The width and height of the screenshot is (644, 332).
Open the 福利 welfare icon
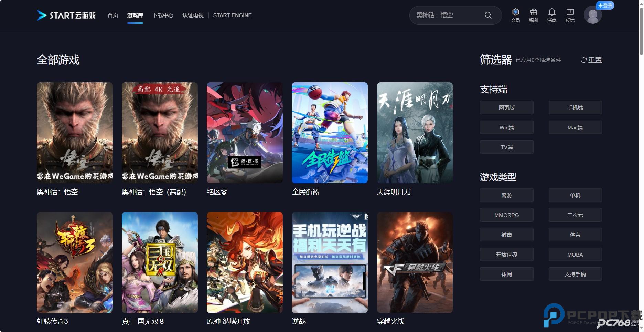tap(533, 15)
